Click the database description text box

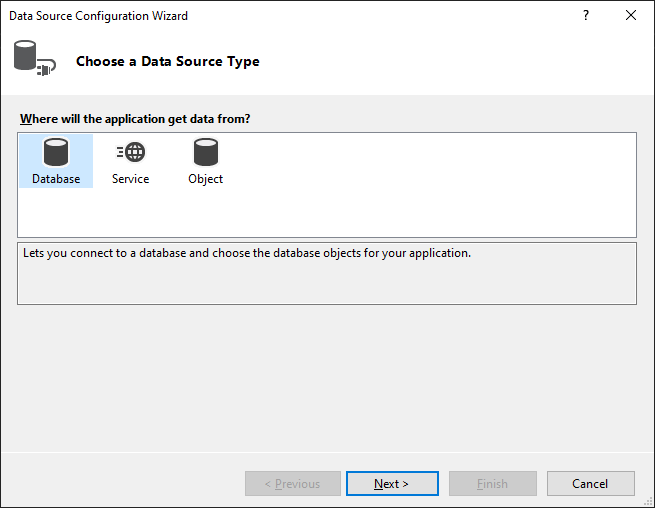point(327,273)
